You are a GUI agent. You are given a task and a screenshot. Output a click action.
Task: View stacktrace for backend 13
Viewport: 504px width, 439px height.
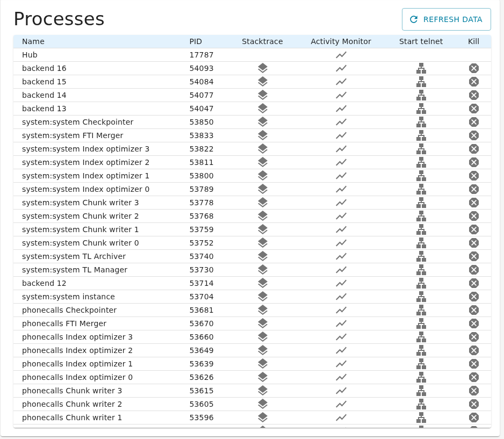[263, 109]
